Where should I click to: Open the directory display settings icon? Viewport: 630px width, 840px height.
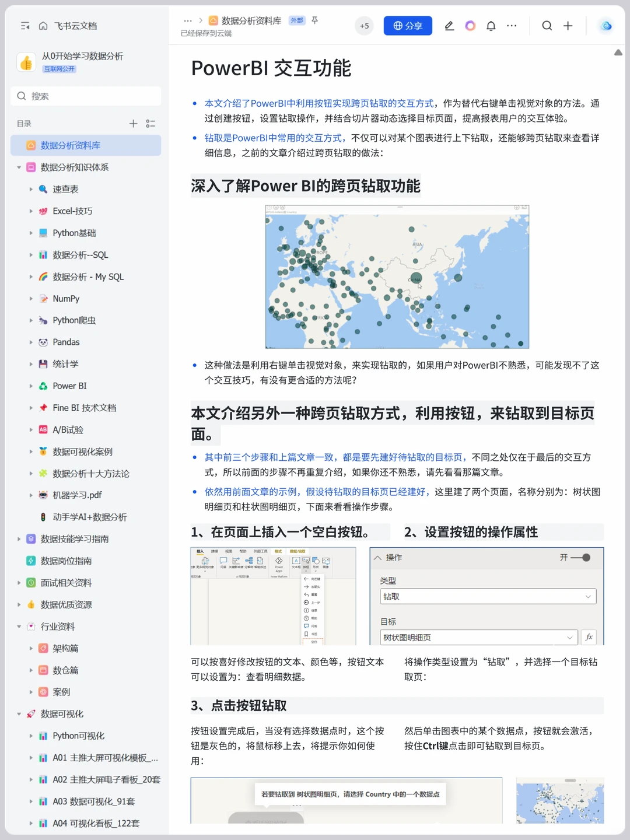point(150,124)
